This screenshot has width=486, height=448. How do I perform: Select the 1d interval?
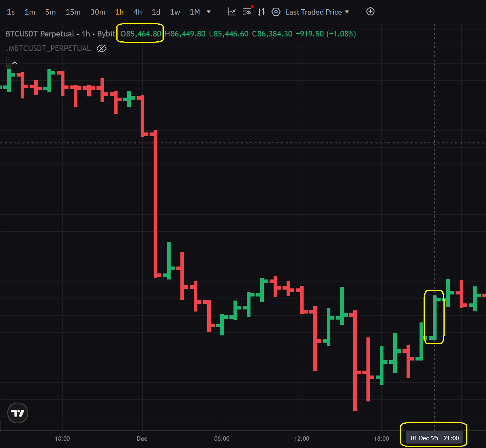pos(156,12)
